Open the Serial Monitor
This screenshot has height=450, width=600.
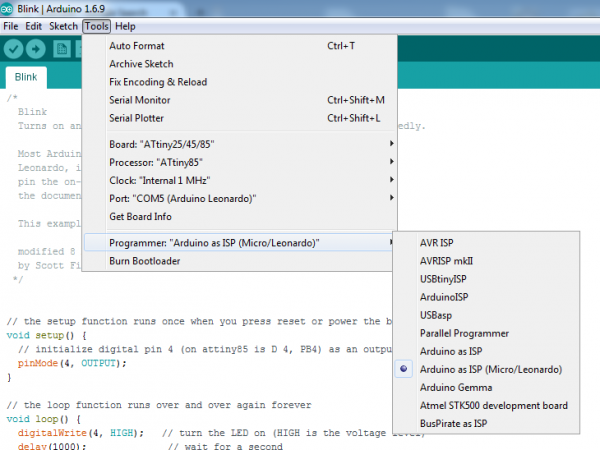coord(142,100)
